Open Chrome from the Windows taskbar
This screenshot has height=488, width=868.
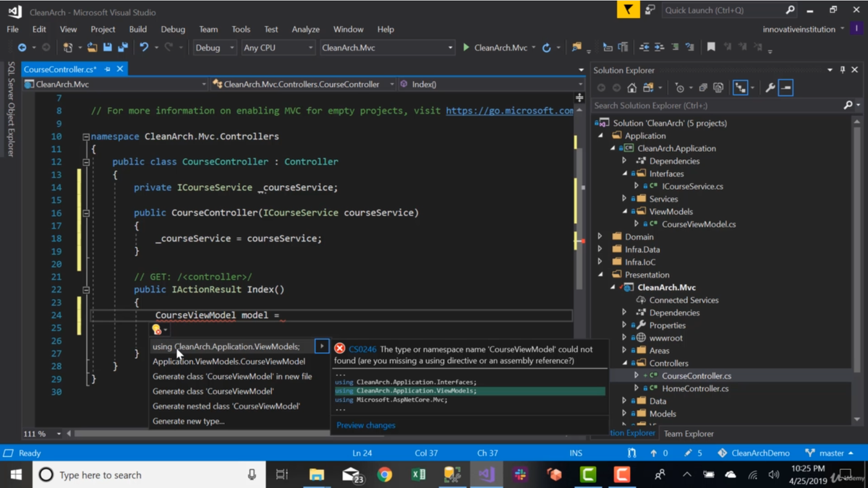[385, 475]
